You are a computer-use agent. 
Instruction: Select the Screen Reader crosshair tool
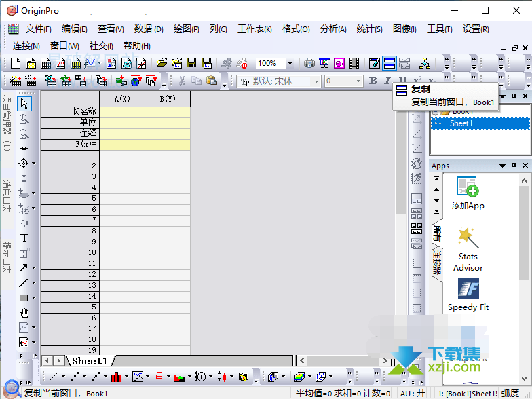coord(24,148)
